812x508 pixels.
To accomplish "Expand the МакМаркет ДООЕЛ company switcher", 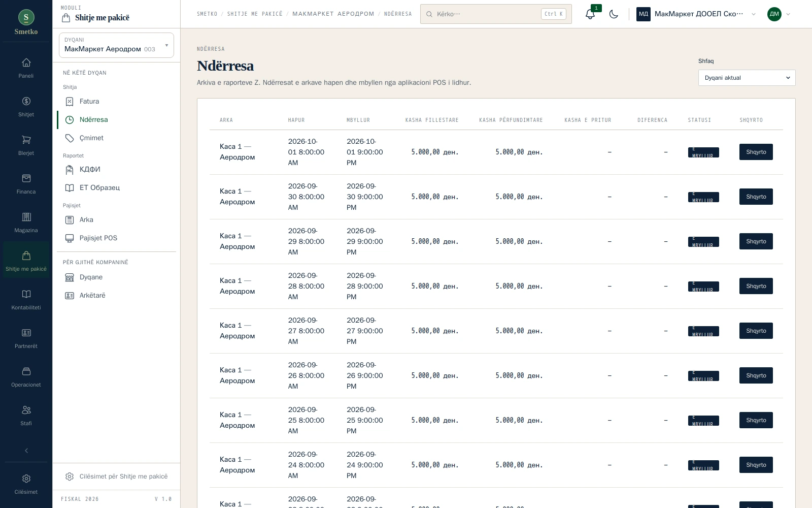I will (696, 14).
